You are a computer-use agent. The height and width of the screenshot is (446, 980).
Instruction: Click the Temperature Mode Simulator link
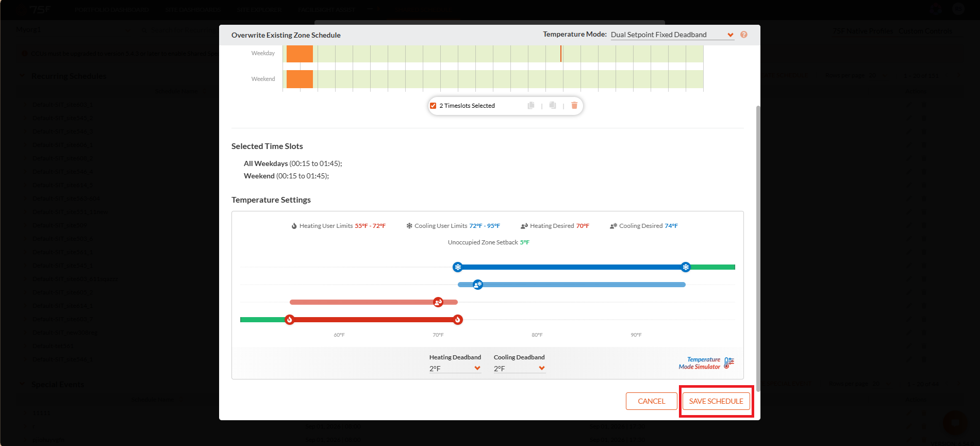tap(700, 363)
